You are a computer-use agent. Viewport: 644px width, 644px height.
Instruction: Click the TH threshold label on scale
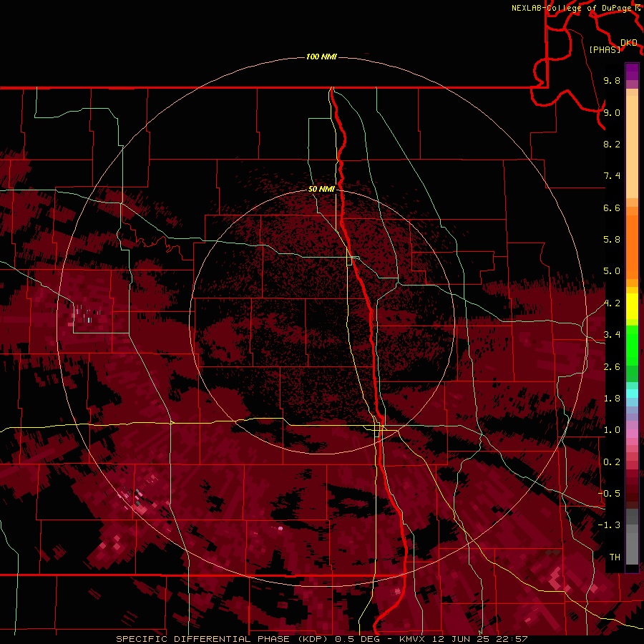[615, 557]
